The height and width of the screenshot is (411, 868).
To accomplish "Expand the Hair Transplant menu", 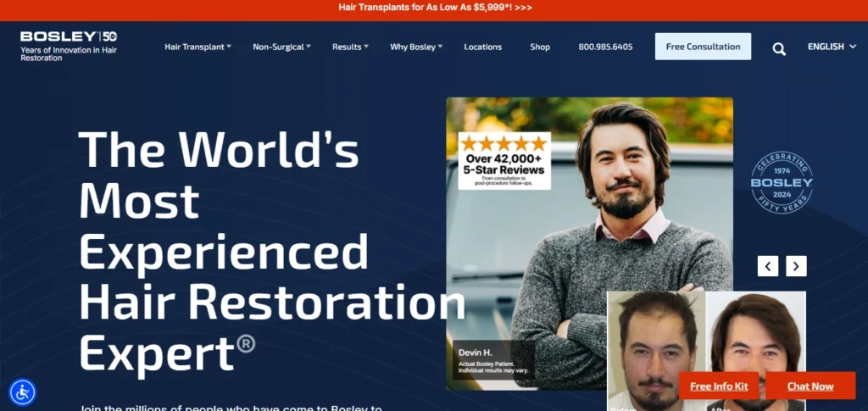I will point(198,47).
